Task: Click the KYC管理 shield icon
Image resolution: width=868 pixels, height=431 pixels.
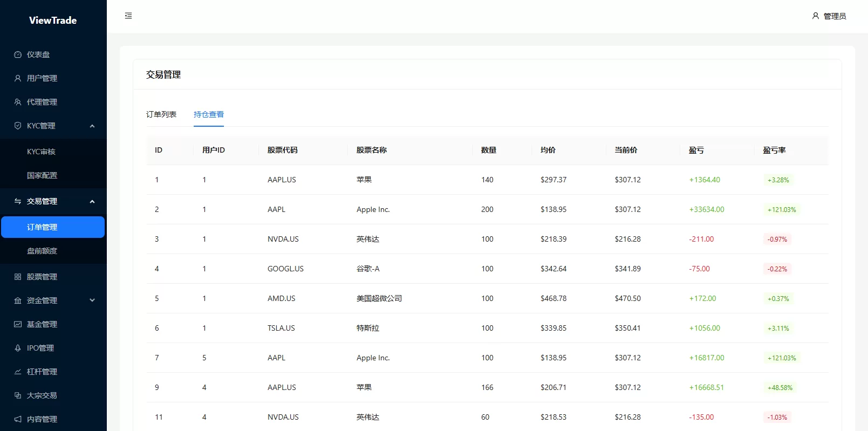Action: coord(18,126)
